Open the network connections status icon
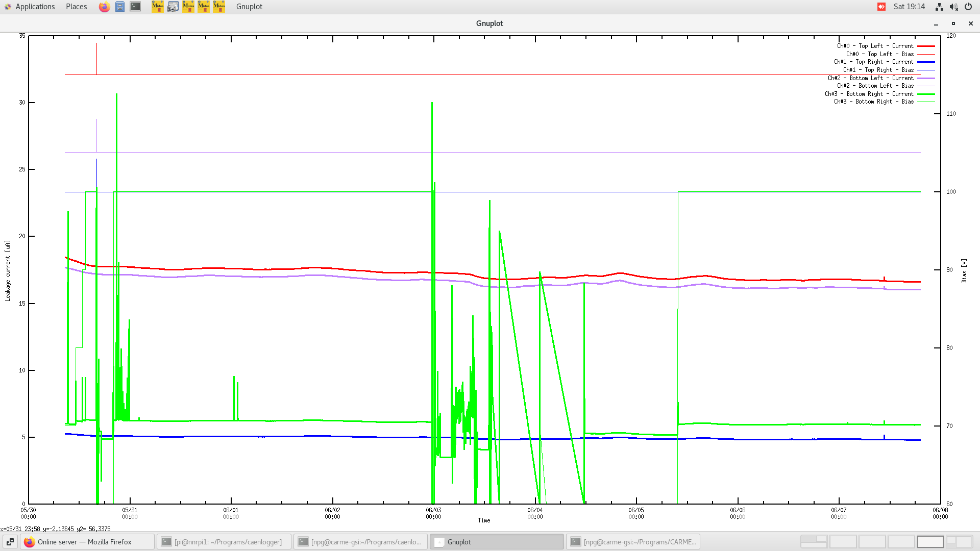The width and height of the screenshot is (980, 551). click(939, 7)
